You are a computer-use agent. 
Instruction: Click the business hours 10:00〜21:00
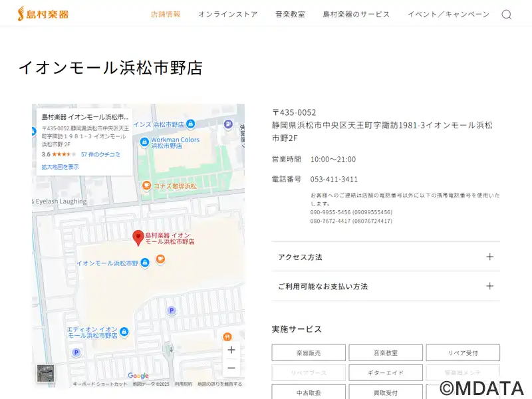(333, 160)
